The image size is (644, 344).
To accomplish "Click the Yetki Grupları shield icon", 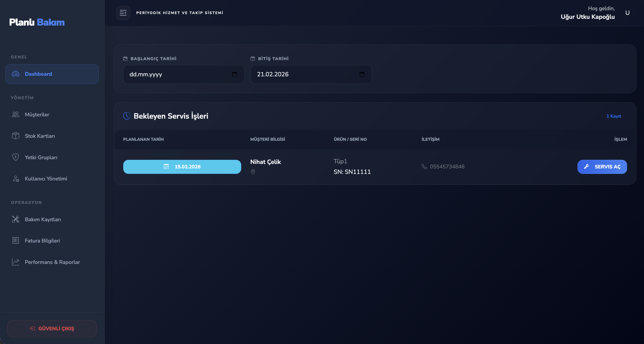I will [x=16, y=157].
